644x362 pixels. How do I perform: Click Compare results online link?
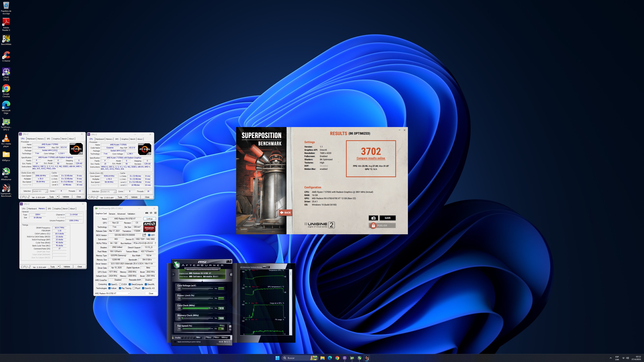(371, 158)
